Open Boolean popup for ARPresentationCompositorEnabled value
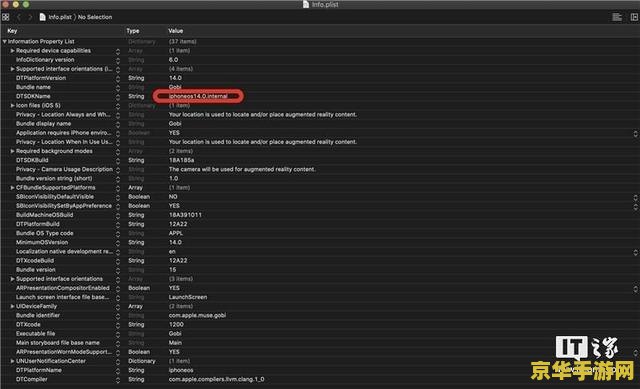 pyautogui.click(x=635, y=288)
